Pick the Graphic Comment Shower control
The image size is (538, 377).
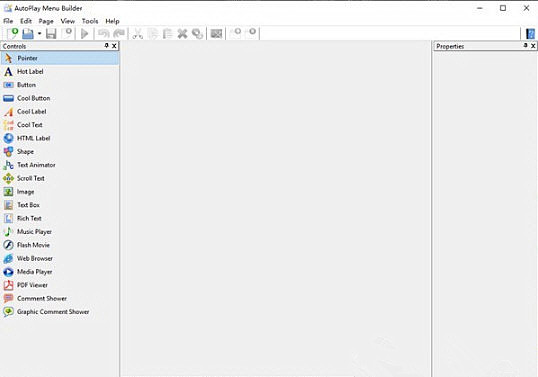click(46, 312)
